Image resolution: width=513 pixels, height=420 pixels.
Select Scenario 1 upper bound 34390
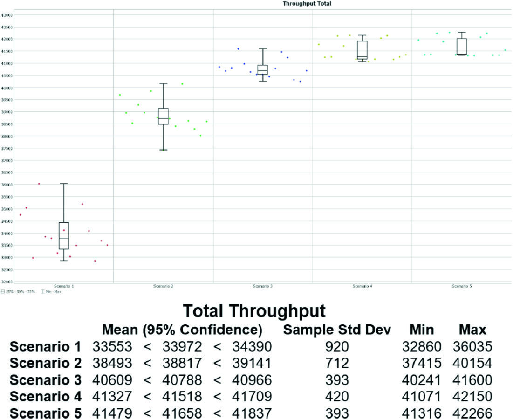pyautogui.click(x=252, y=347)
